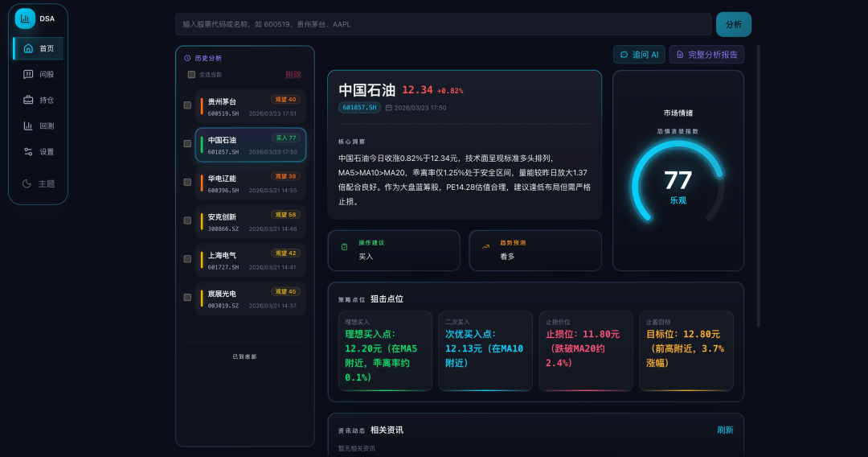The width and height of the screenshot is (868, 457).
Task: Click the fear-greed gauge showing 77
Action: (x=678, y=183)
